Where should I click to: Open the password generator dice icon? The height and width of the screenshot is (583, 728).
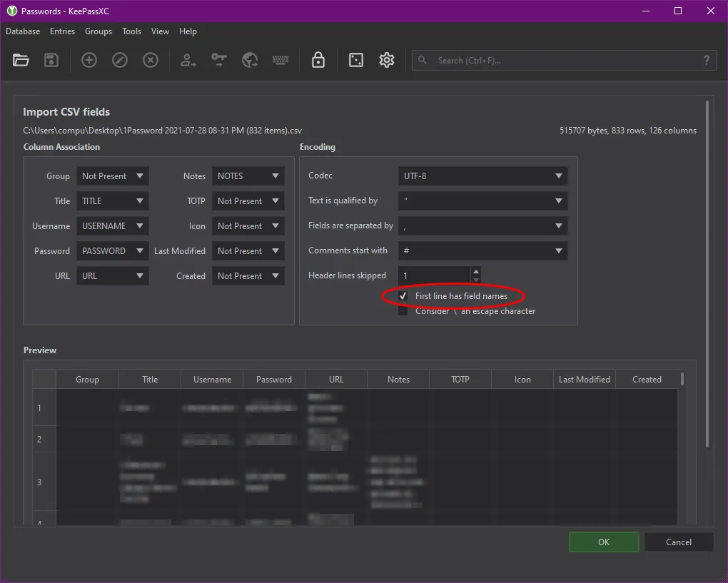tap(356, 60)
